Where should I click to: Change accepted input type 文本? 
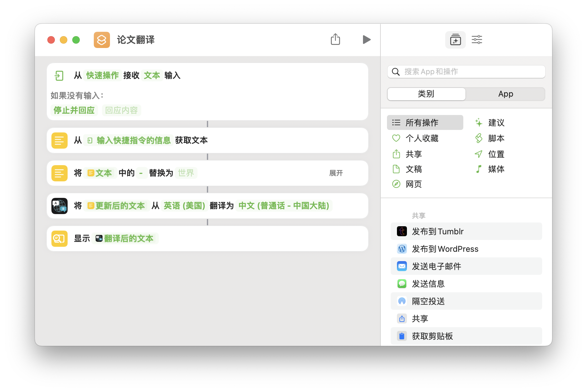[x=152, y=75]
